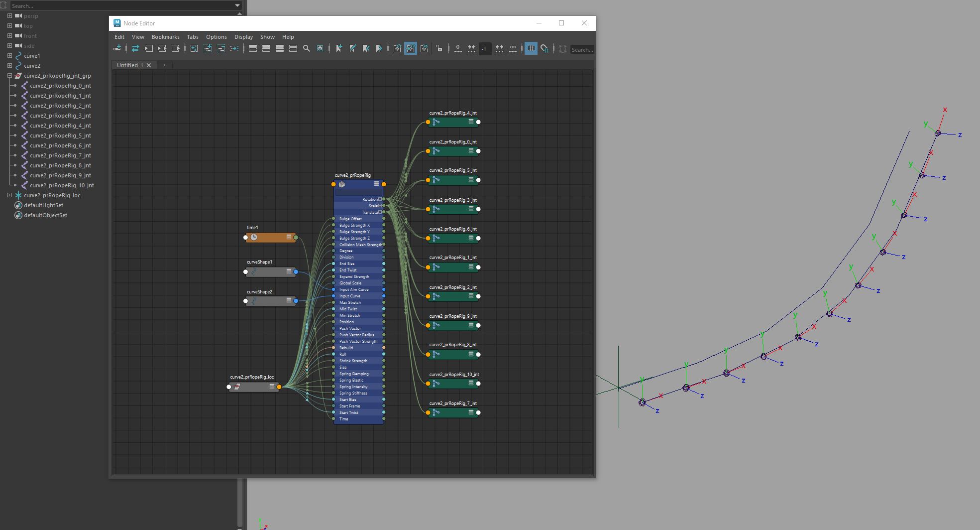The image size is (980, 530).
Task: Click the curve icon on curveShape1 node
Action: (254, 272)
